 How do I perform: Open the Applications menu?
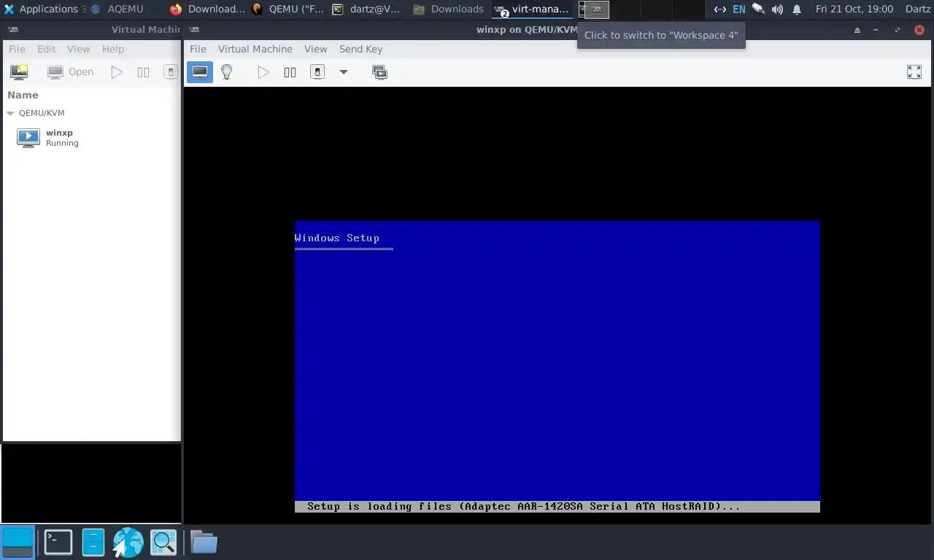[x=40, y=9]
